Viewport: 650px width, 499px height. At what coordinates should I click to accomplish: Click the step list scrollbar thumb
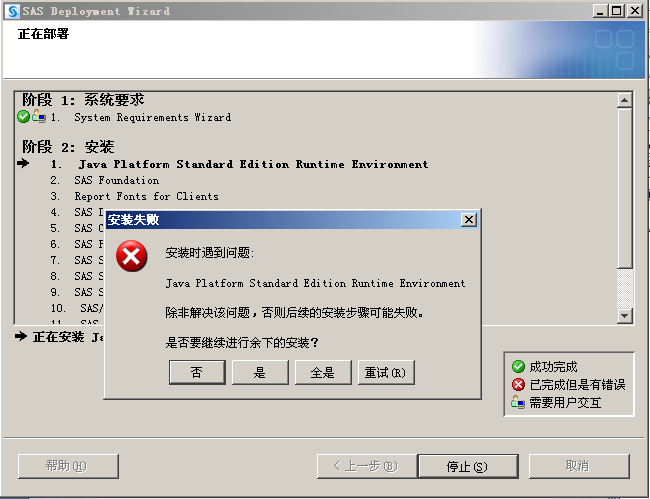(x=624, y=188)
